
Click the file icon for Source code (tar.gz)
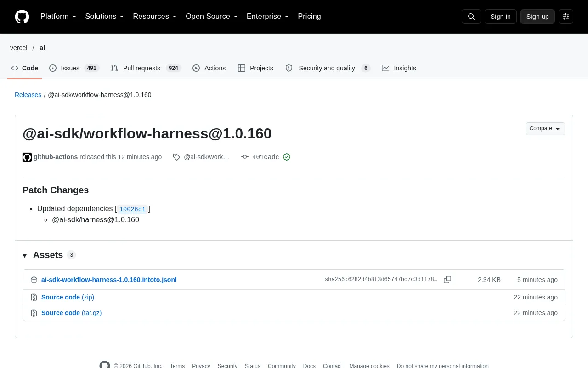(34, 313)
